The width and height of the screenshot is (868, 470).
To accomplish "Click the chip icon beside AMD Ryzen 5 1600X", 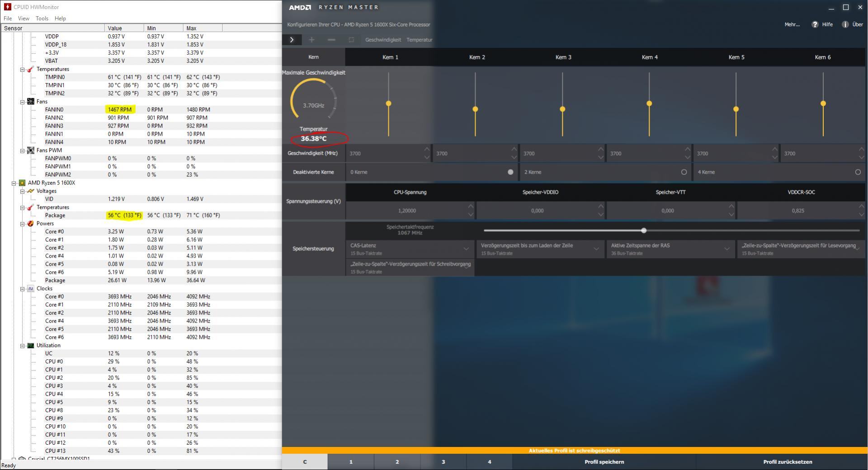I will coord(22,183).
